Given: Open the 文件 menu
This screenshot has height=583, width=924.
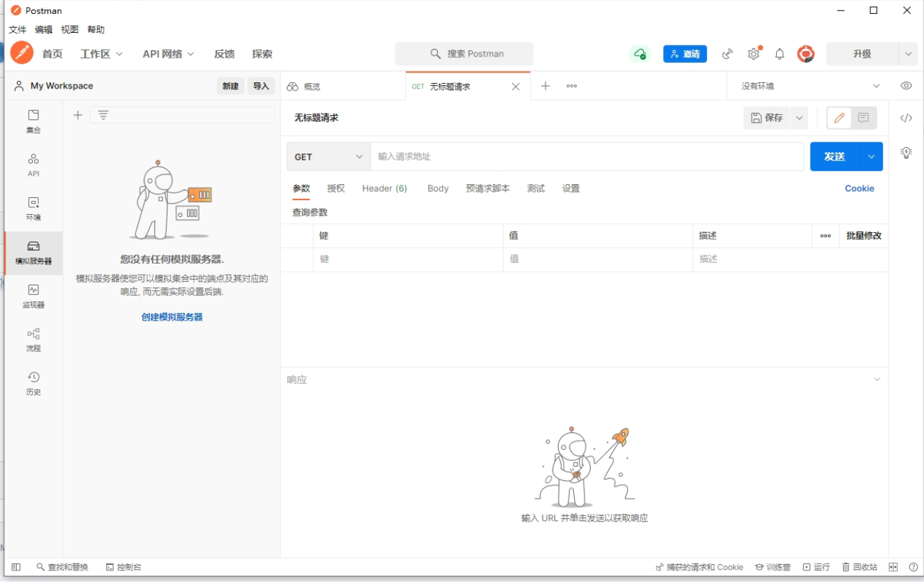Looking at the screenshot, I should [x=17, y=29].
